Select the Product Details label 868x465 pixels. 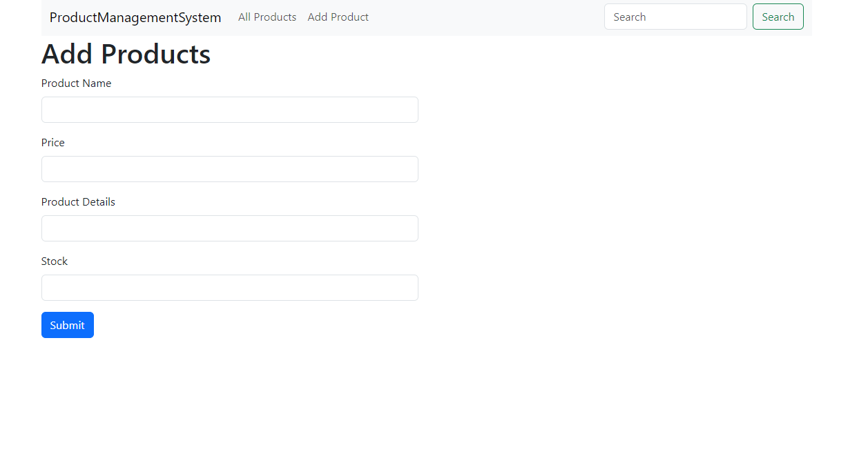click(x=78, y=201)
